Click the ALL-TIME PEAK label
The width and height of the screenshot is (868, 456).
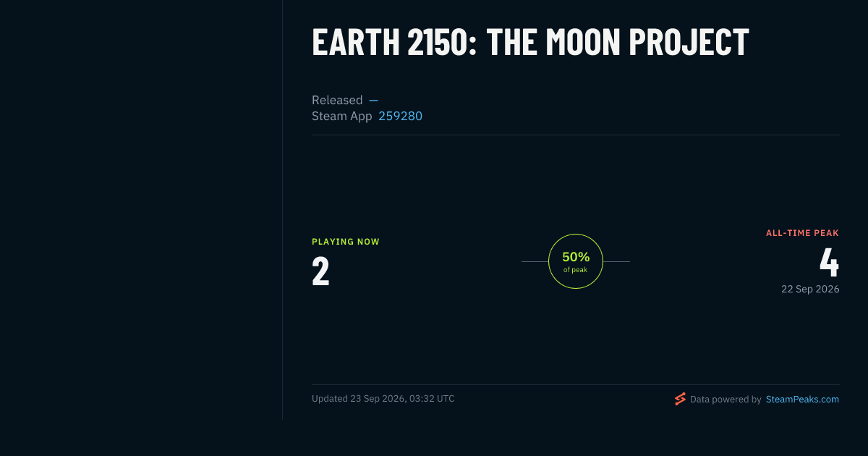(802, 233)
